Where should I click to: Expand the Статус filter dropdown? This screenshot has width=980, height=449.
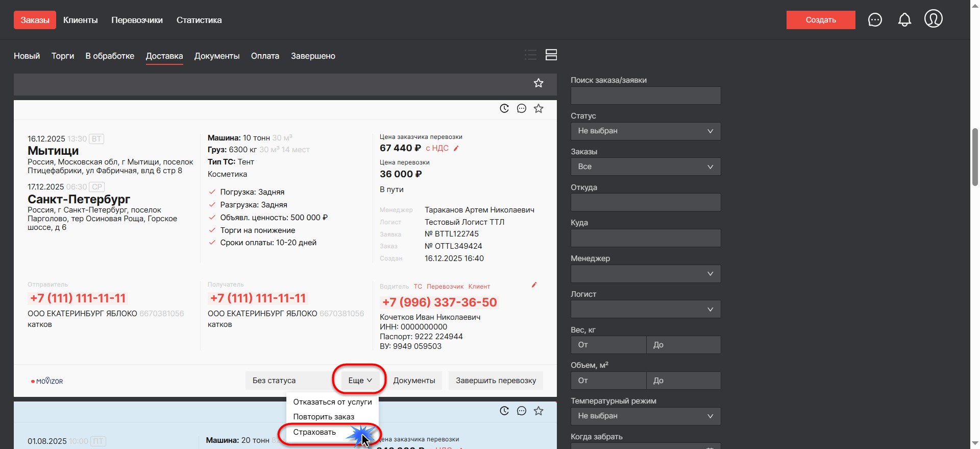pyautogui.click(x=645, y=131)
